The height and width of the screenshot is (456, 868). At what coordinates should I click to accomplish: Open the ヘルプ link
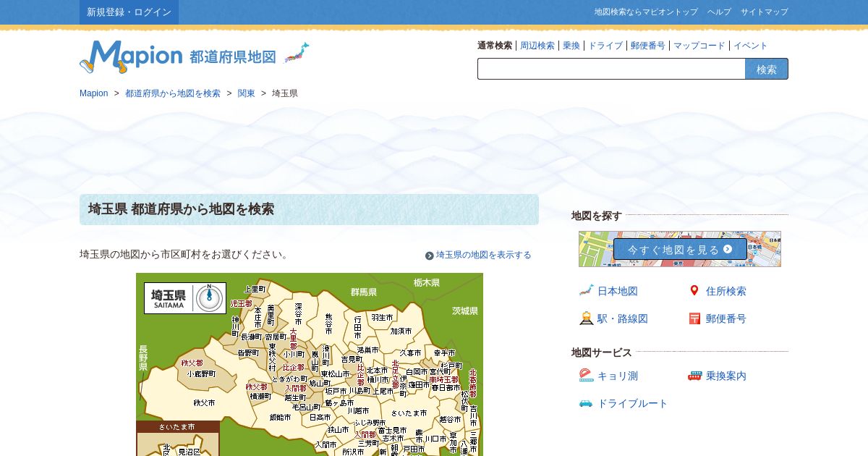tap(719, 12)
